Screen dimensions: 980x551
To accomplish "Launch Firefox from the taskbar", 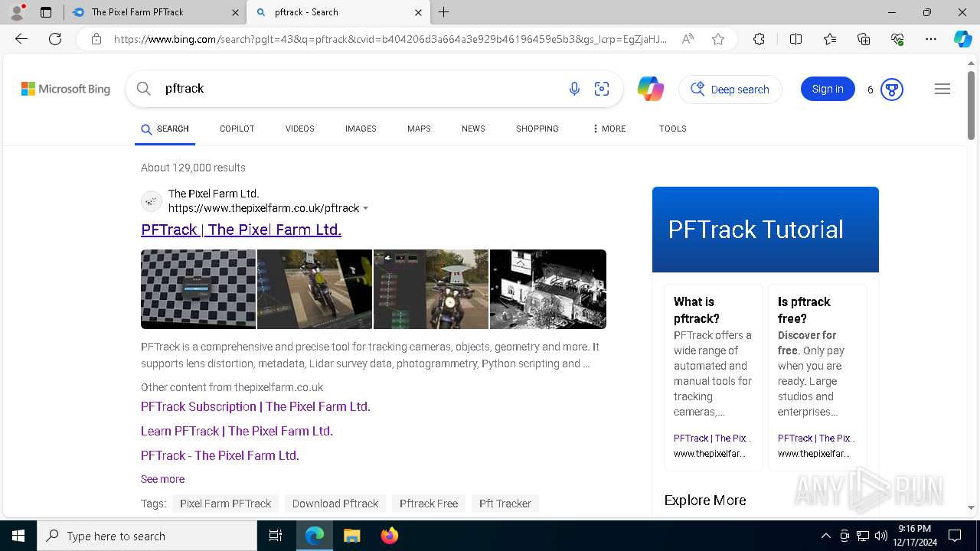I will click(x=390, y=536).
